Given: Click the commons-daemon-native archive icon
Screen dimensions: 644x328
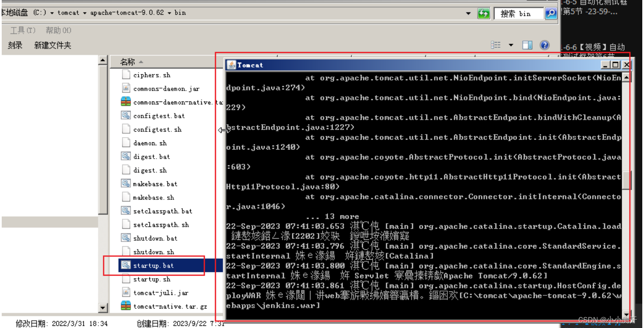Looking at the screenshot, I should pos(126,102).
